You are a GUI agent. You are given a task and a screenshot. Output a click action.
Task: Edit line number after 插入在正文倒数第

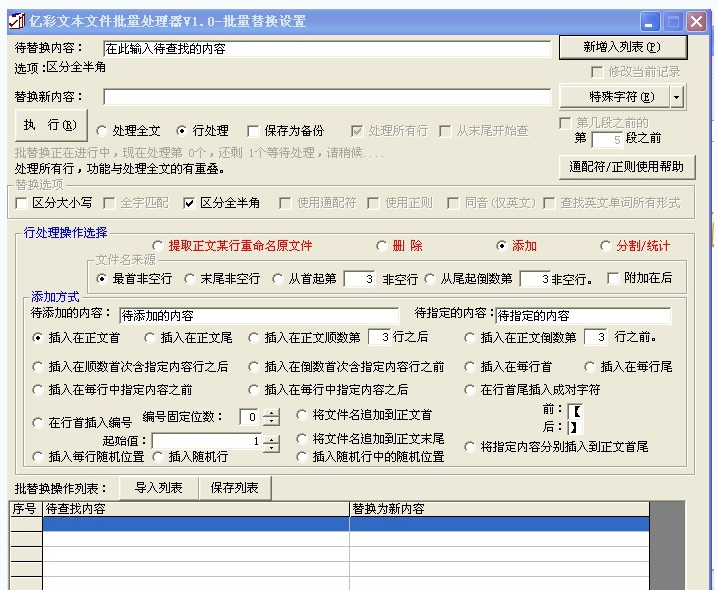click(x=595, y=337)
